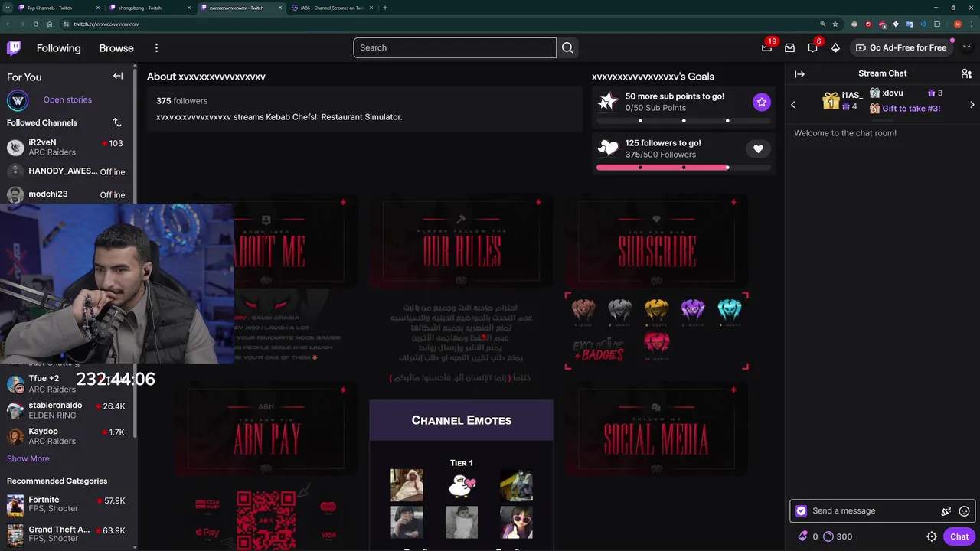Open the three-dot more menu

tap(156, 48)
